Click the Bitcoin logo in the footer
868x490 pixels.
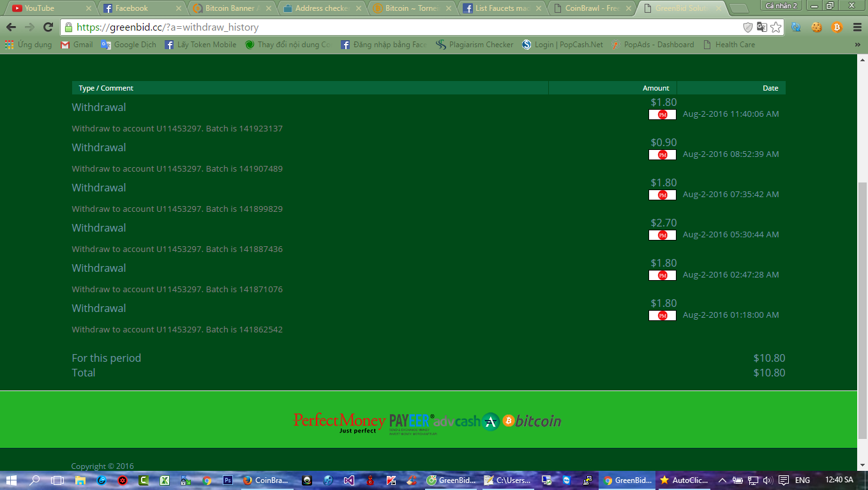(532, 421)
